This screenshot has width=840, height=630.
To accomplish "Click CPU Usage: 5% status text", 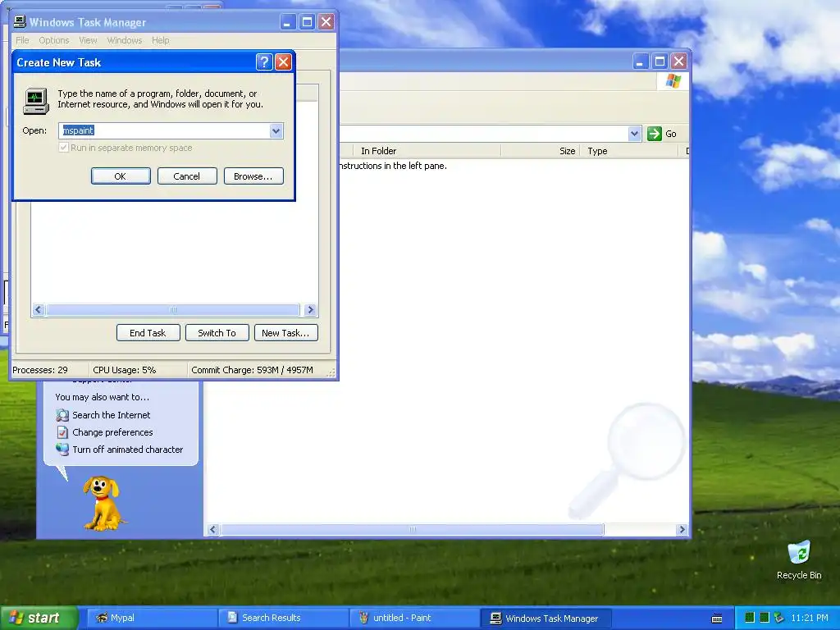I will click(125, 370).
